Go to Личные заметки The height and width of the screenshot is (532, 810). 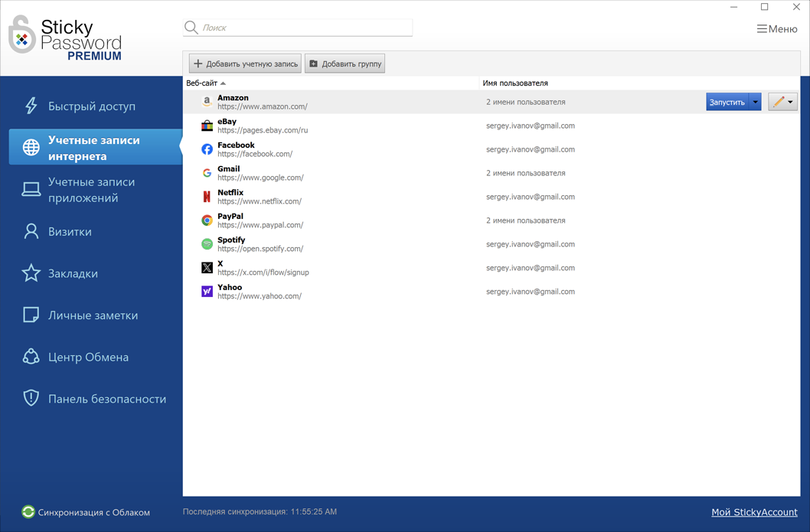click(93, 315)
